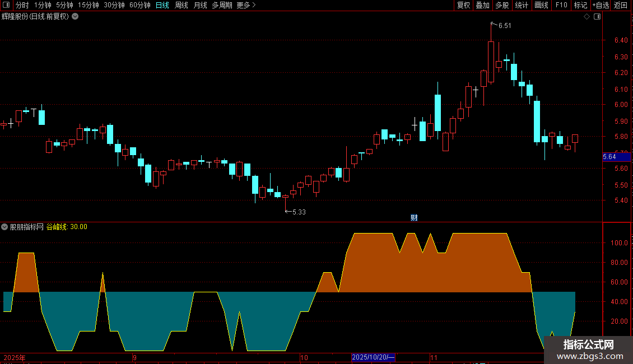Click the 返回 back button
This screenshot has width=633, height=364.
click(621, 5)
